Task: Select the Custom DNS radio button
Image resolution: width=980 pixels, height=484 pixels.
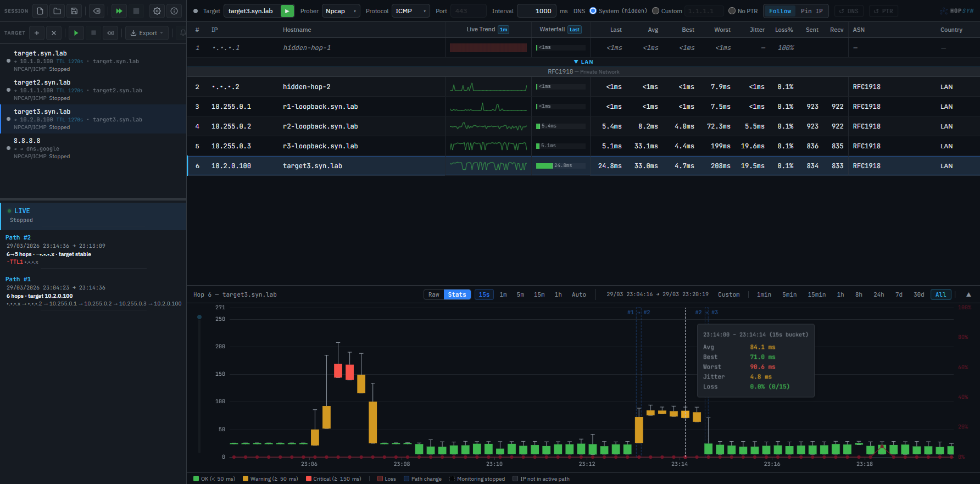Action: pyautogui.click(x=655, y=11)
